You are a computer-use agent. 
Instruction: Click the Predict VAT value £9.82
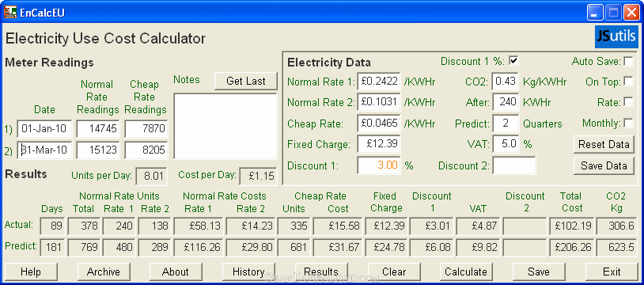click(x=479, y=247)
